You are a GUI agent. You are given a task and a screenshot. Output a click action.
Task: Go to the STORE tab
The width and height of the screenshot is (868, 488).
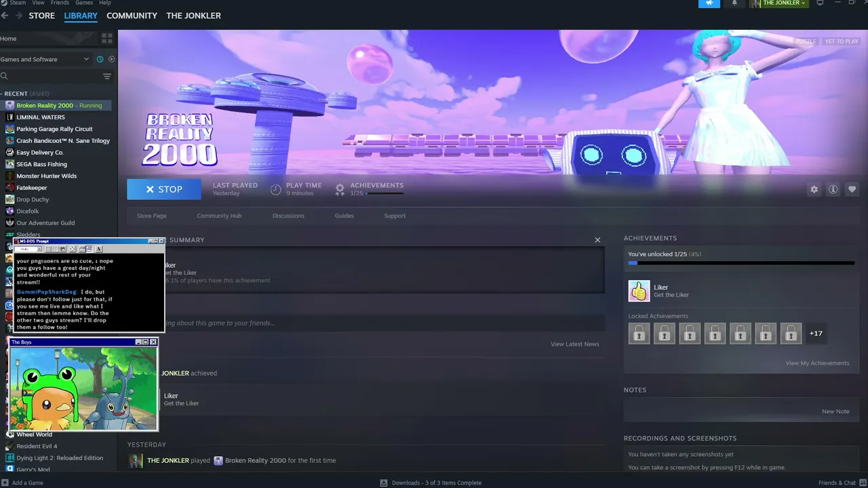tap(41, 16)
